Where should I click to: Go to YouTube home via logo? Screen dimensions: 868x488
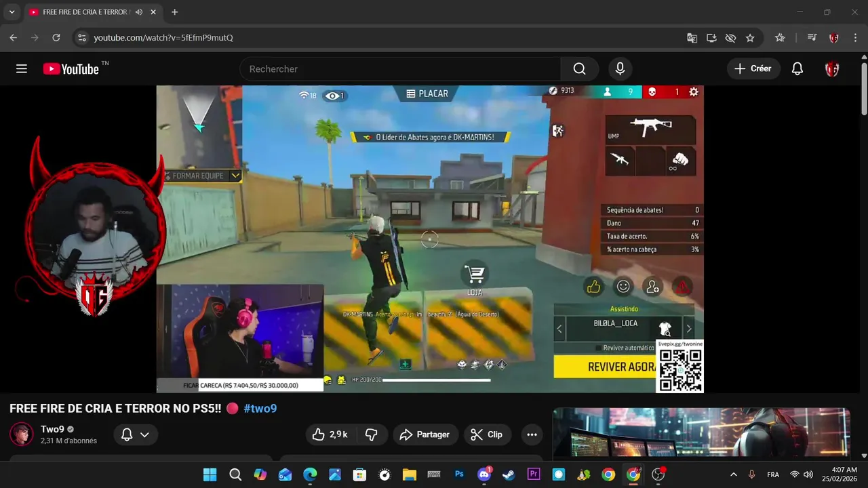coord(71,68)
